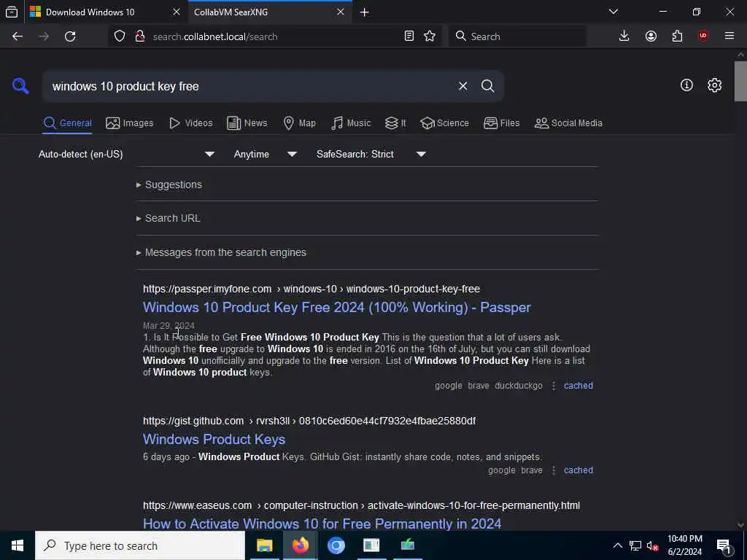Open cached version of Passper result
Image resolution: width=747 pixels, height=560 pixels.
tap(578, 386)
